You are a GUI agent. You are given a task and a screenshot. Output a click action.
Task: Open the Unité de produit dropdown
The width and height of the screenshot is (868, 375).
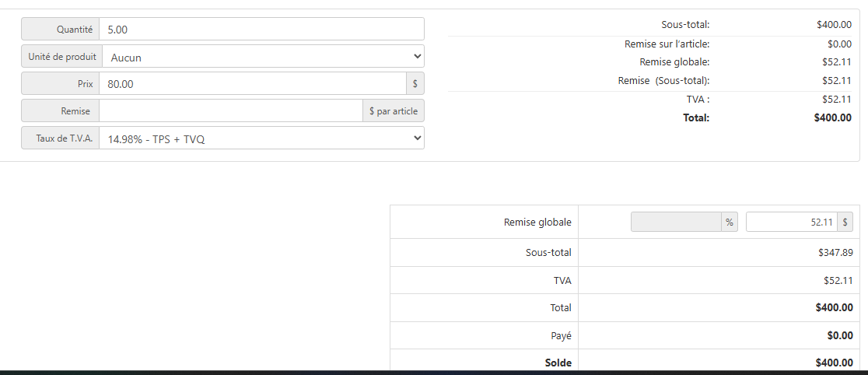(264, 57)
